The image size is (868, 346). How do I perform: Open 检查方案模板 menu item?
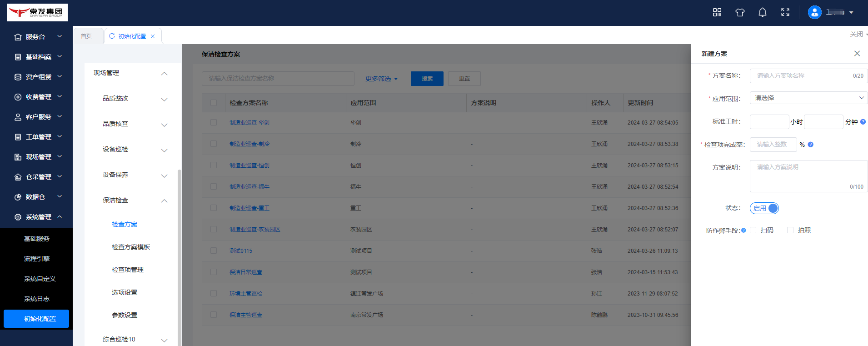click(x=131, y=247)
